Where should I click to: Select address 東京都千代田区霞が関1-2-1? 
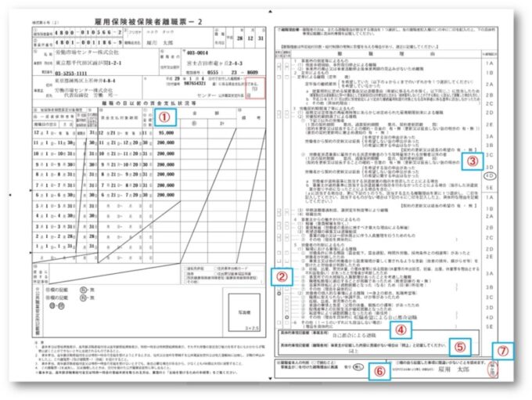pos(88,63)
